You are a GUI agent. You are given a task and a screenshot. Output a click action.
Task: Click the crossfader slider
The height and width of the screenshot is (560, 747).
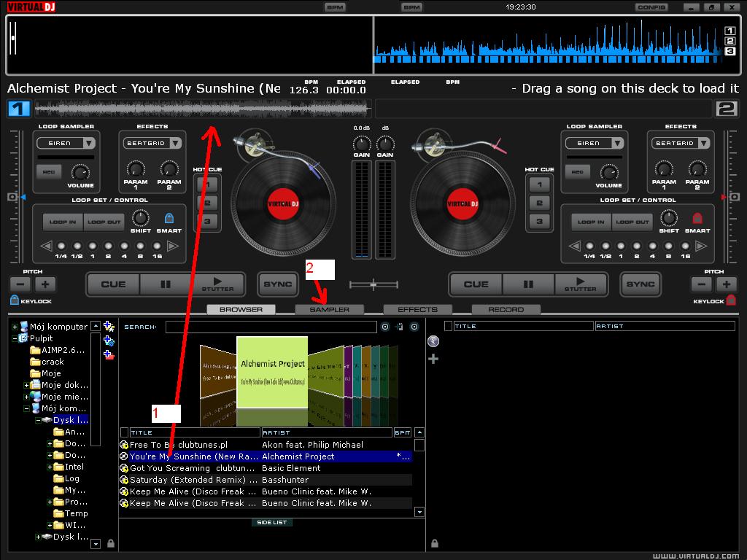tap(373, 285)
